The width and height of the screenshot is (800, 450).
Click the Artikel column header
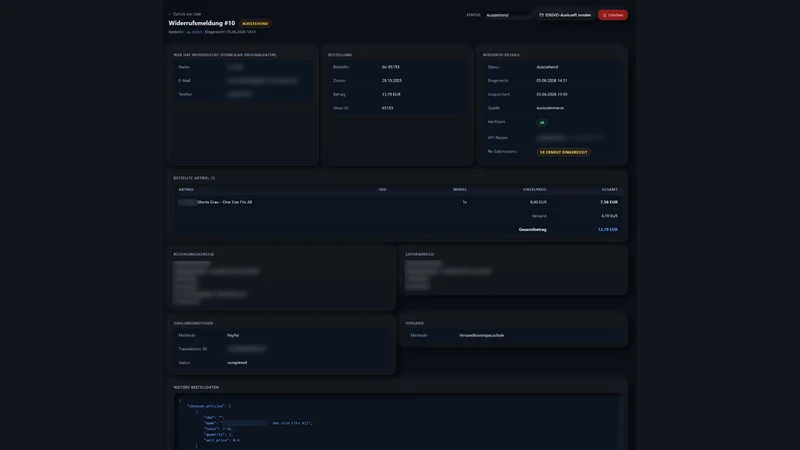[186, 189]
